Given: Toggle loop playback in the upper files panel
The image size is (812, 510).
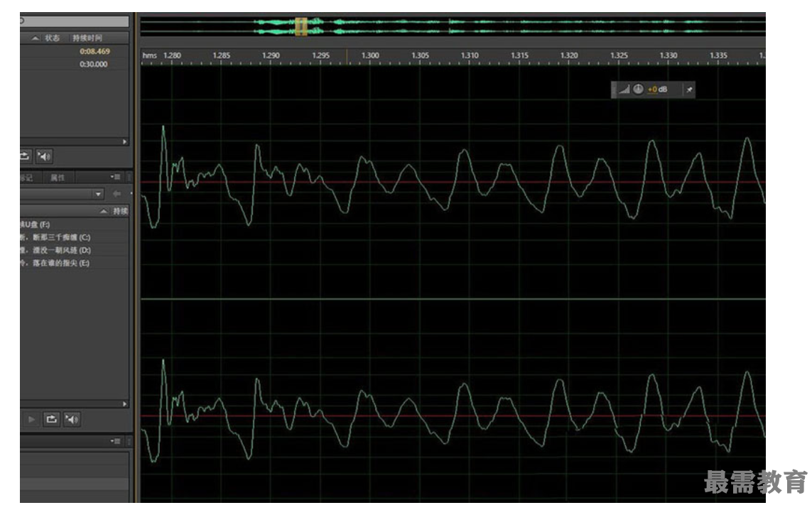Looking at the screenshot, I should [26, 156].
